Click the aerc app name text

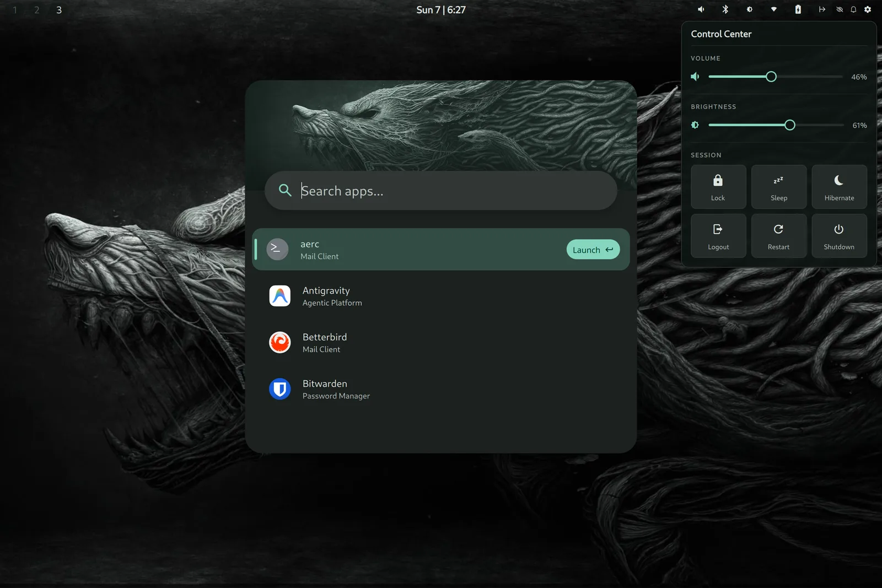(x=310, y=244)
